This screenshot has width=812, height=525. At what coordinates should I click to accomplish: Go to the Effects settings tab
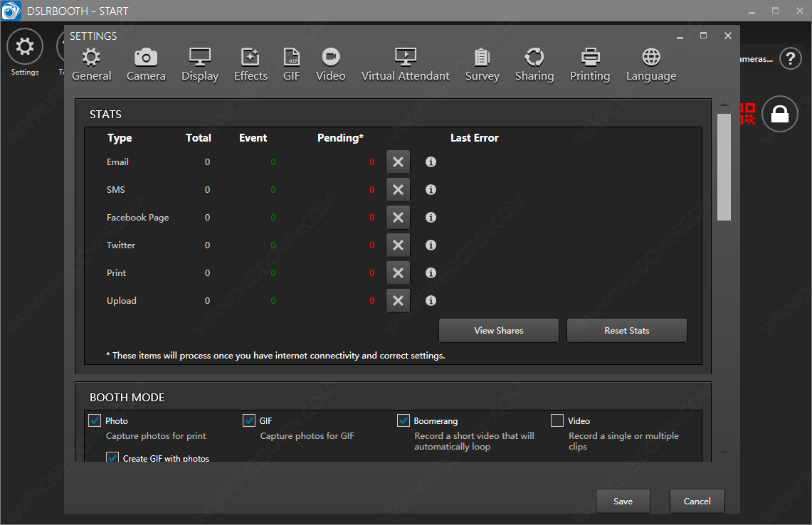click(x=251, y=65)
